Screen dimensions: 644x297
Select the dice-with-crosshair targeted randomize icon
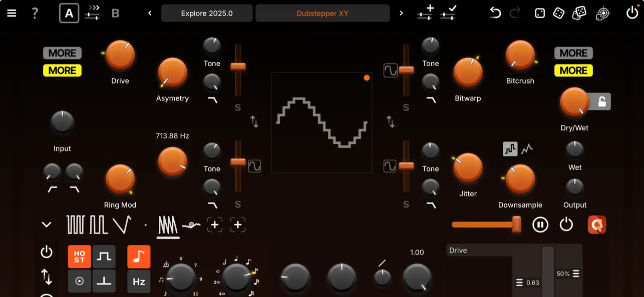tap(603, 13)
